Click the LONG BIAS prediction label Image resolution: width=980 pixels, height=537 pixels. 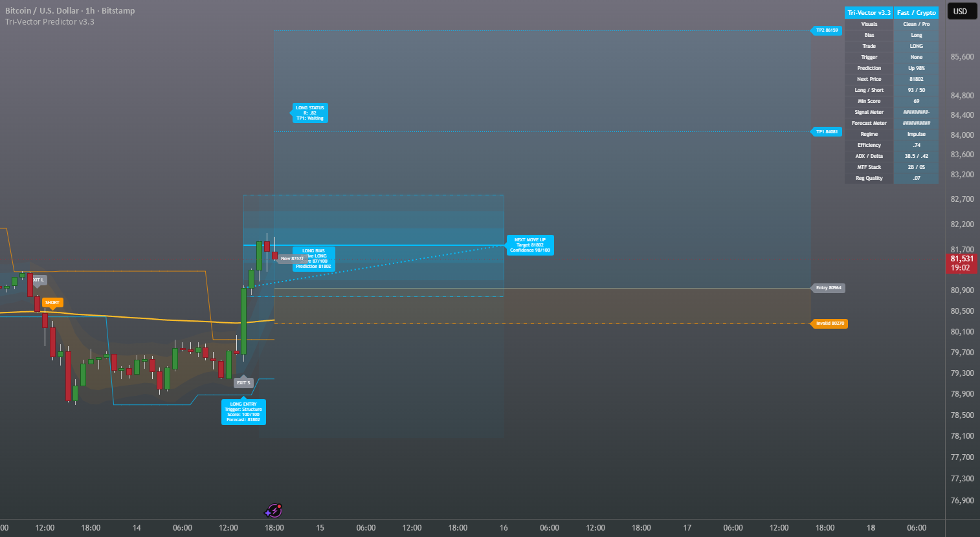coord(314,259)
